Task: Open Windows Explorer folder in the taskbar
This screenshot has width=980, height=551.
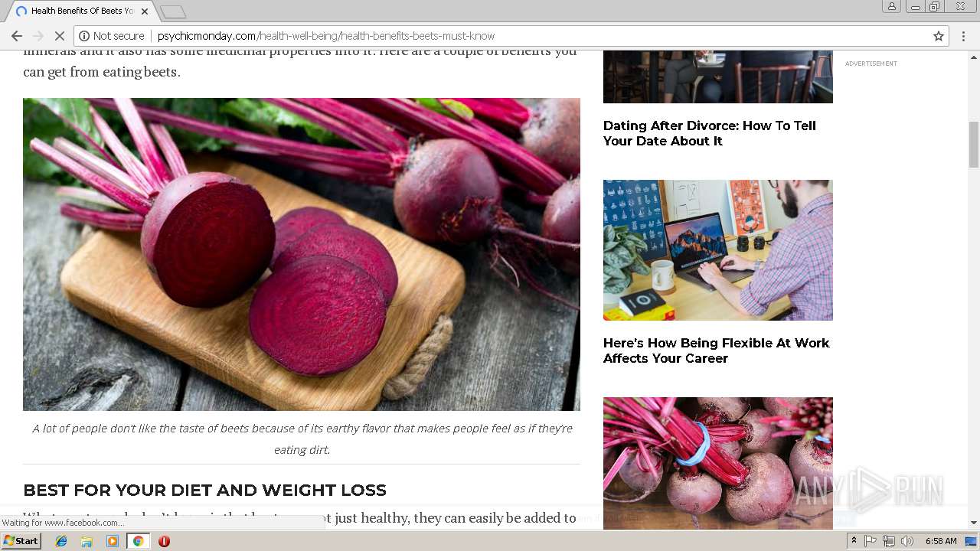Action: pos(87,541)
